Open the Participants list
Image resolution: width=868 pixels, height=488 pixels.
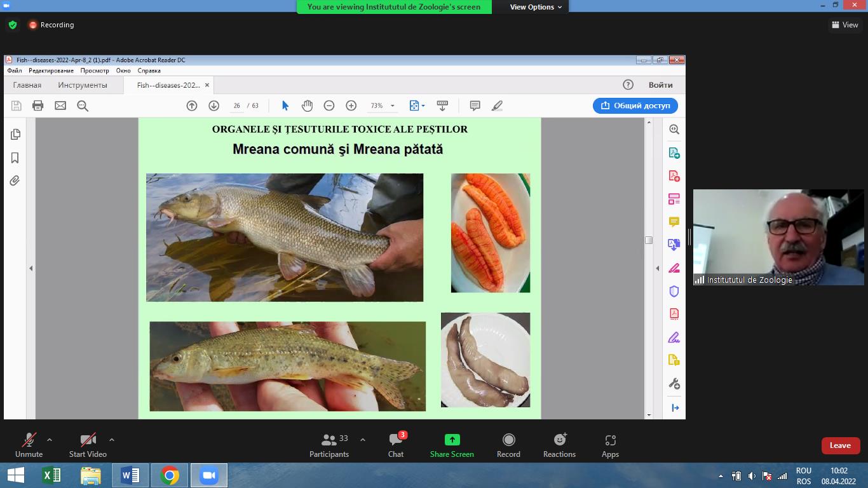click(x=329, y=445)
